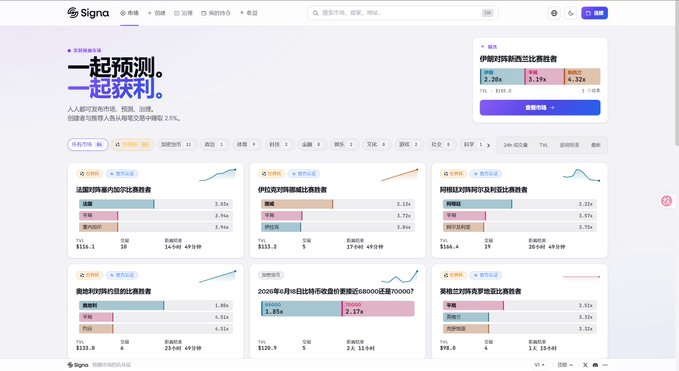Select 平局 2.51x in England card

[519, 306]
